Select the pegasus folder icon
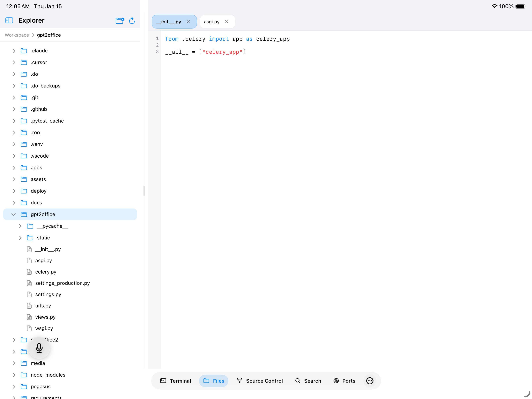This screenshot has height=399, width=532. pyautogui.click(x=24, y=387)
